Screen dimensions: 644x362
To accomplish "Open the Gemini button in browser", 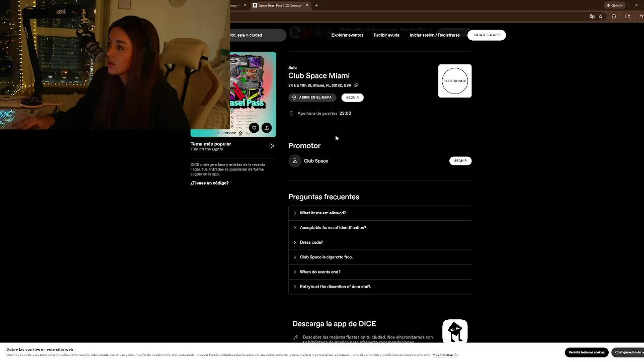I will [x=614, y=5].
